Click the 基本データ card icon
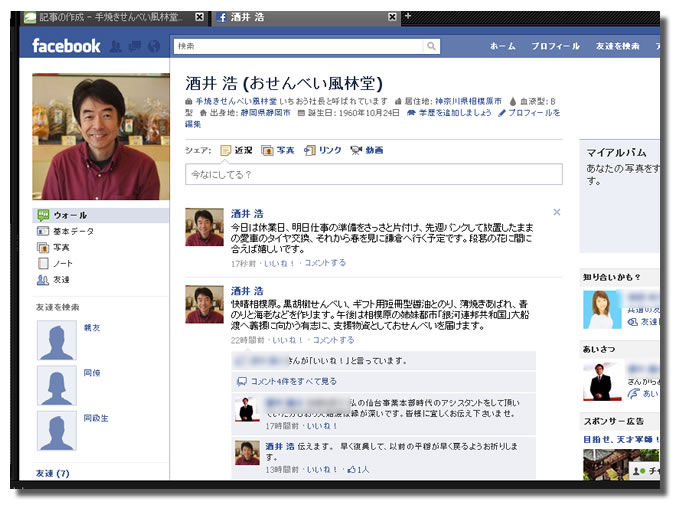This screenshot has height=514, width=690. coord(43,231)
